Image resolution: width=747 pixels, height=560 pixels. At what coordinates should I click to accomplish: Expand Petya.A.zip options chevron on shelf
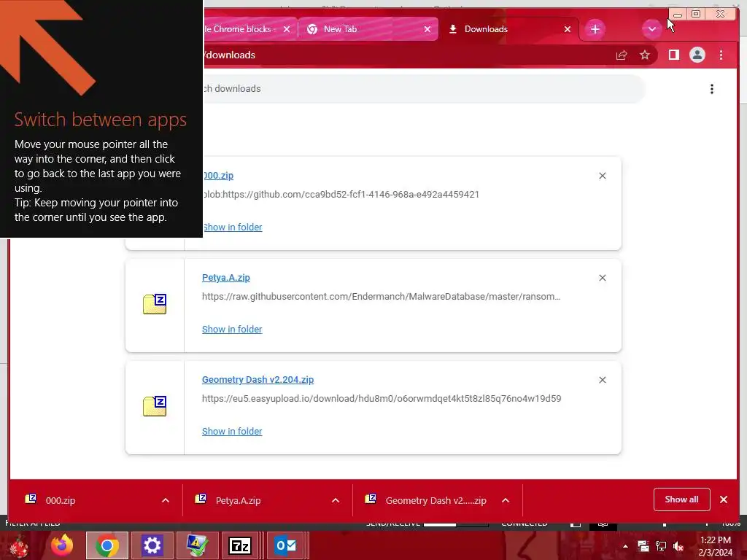click(x=336, y=500)
